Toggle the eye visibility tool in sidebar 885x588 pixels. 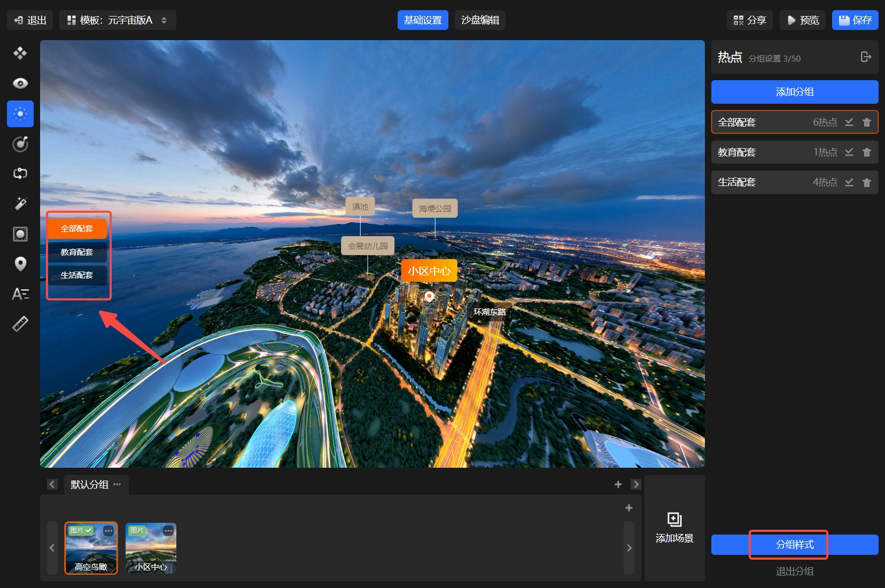pyautogui.click(x=20, y=83)
